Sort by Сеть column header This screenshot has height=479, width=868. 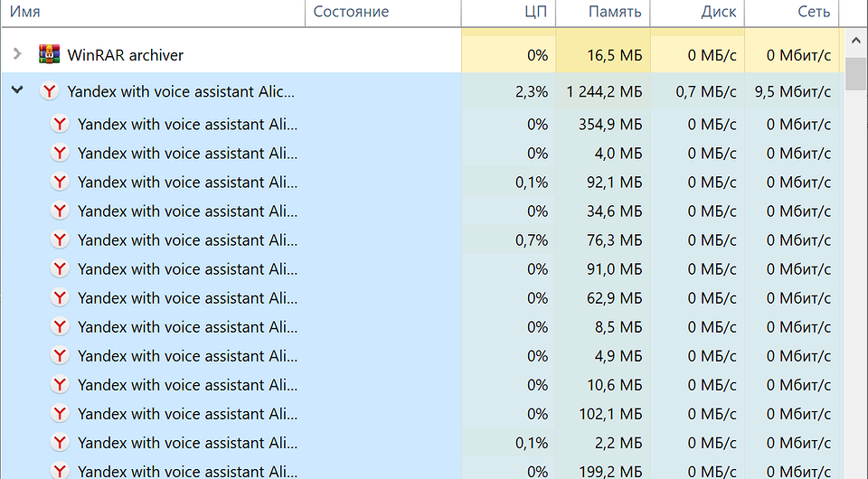(x=814, y=12)
